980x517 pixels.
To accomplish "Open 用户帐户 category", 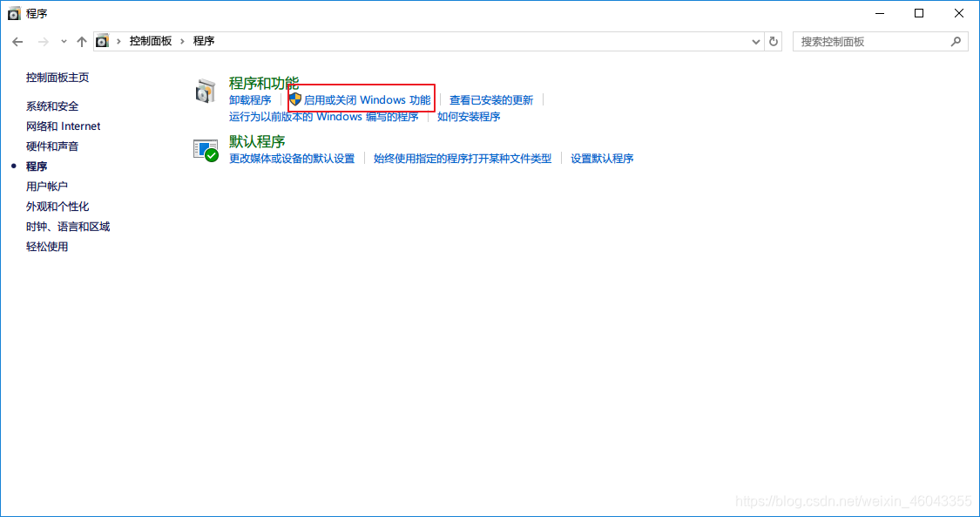I will (47, 187).
